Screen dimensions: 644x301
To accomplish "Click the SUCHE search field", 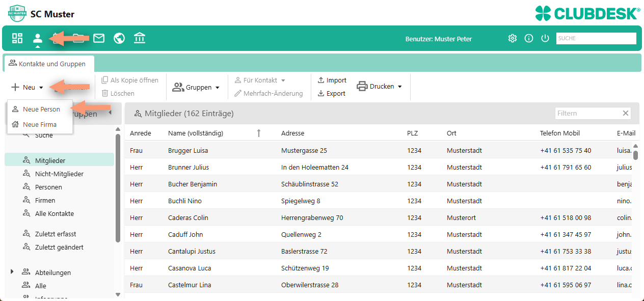I will click(x=596, y=38).
